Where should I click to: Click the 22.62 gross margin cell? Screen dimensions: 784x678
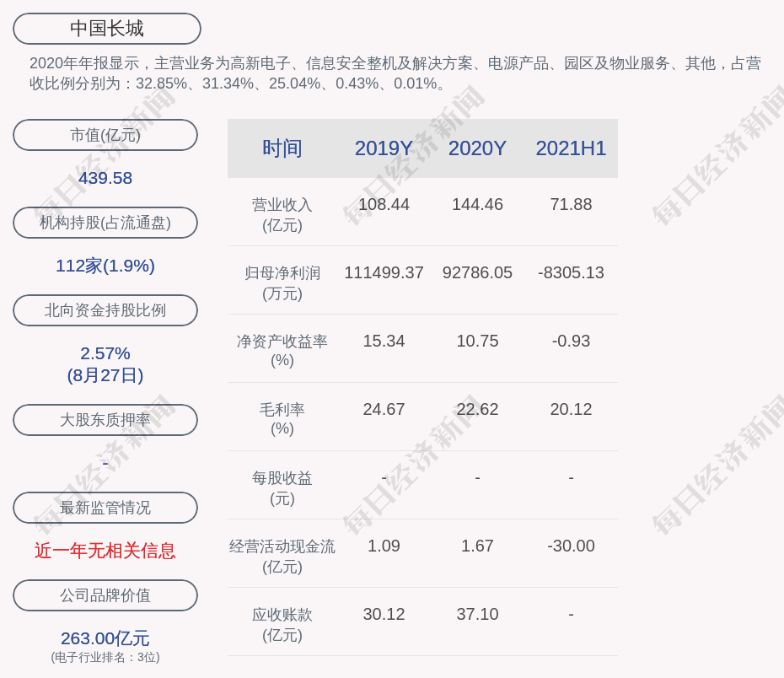click(x=477, y=410)
